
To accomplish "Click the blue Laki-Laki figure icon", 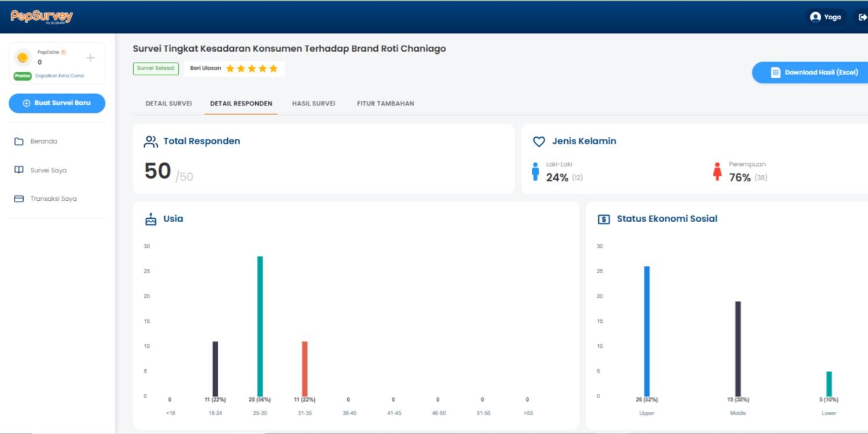I will (535, 171).
